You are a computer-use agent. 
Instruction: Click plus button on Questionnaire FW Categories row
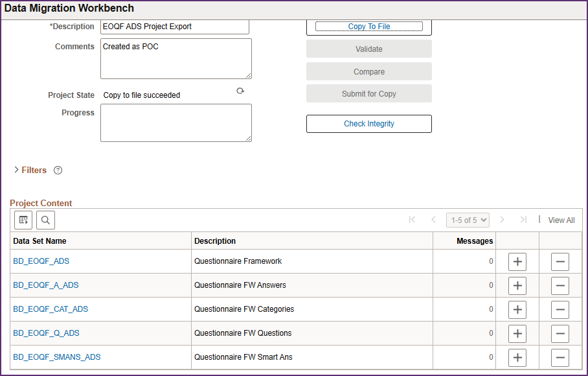coord(517,310)
